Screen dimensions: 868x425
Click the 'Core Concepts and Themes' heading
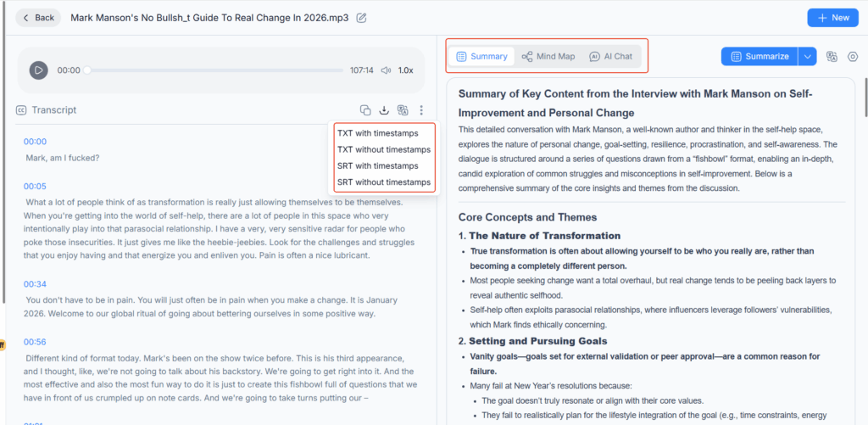(527, 217)
